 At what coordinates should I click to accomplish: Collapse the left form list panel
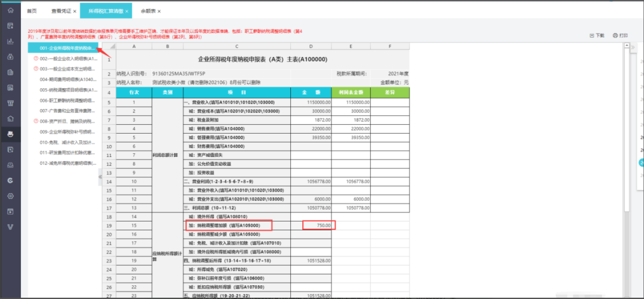pos(100,177)
